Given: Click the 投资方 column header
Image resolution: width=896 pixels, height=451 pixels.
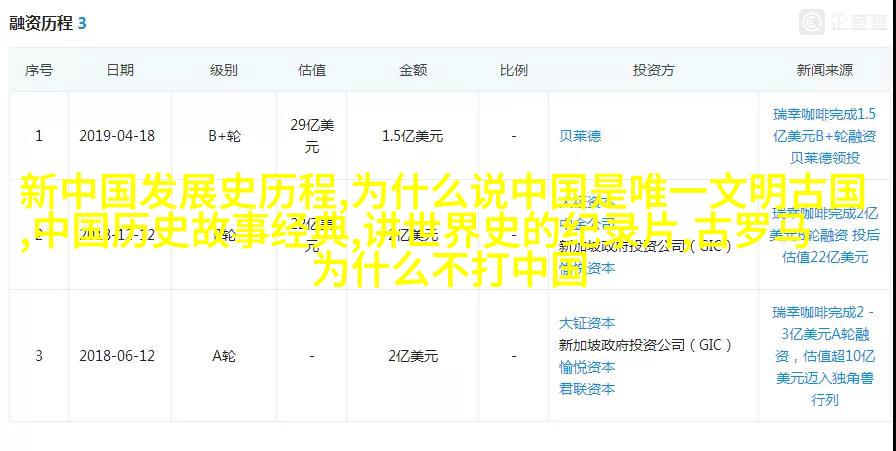Looking at the screenshot, I should pos(654,70).
